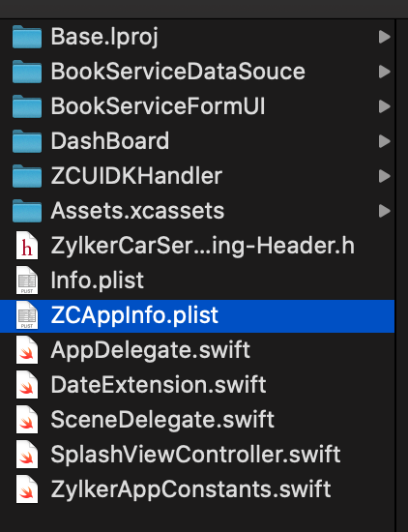Click the BookServiceDataSouce folder icon

click(x=27, y=72)
